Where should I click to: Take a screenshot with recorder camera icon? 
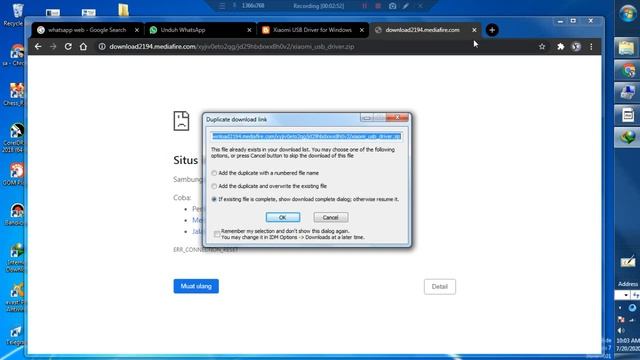tap(392, 6)
